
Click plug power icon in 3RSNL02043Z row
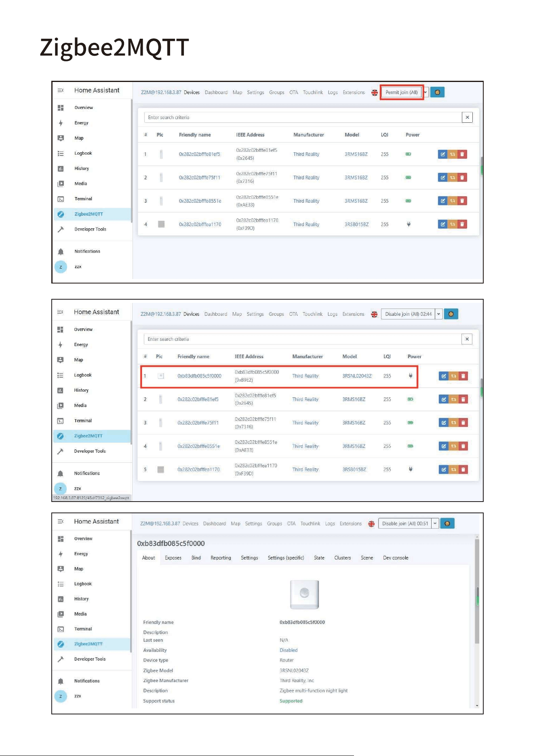411,376
